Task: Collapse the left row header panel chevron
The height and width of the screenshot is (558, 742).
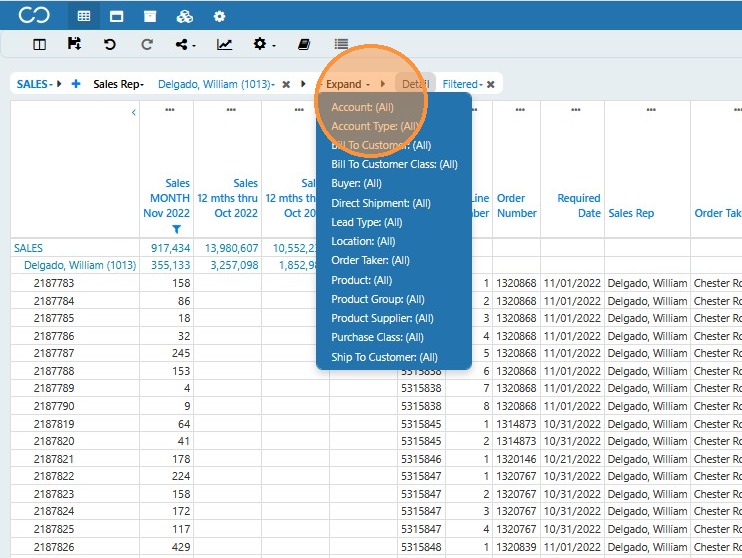Action: [133, 113]
